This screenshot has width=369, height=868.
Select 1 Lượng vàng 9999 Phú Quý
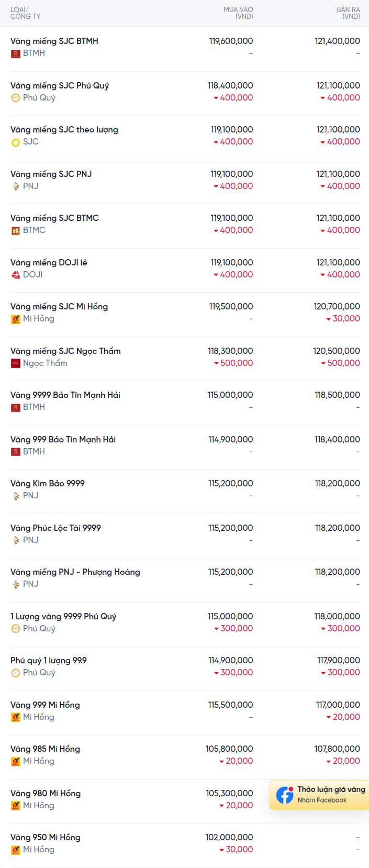point(184,624)
